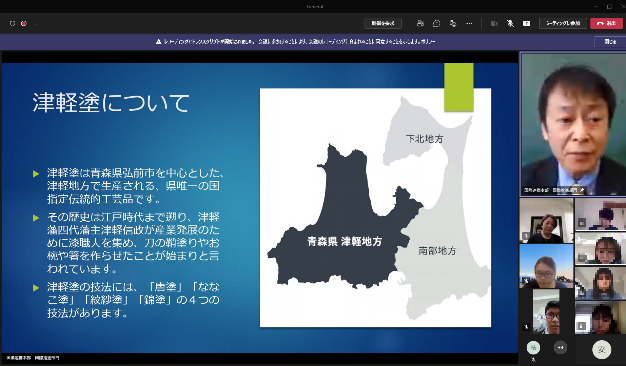Click the third bullet starting 津軽塗の技法には
Viewport: 626px width, 366px height.
tap(133, 299)
